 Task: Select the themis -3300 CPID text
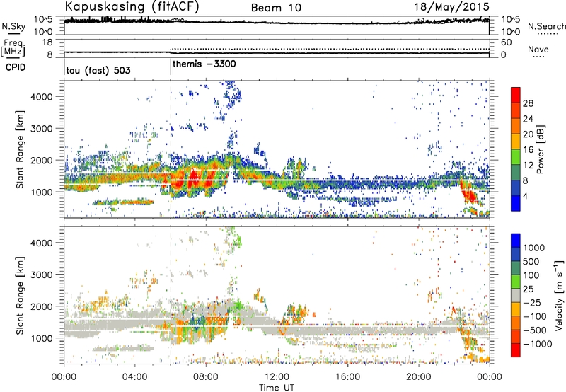pyautogui.click(x=204, y=64)
